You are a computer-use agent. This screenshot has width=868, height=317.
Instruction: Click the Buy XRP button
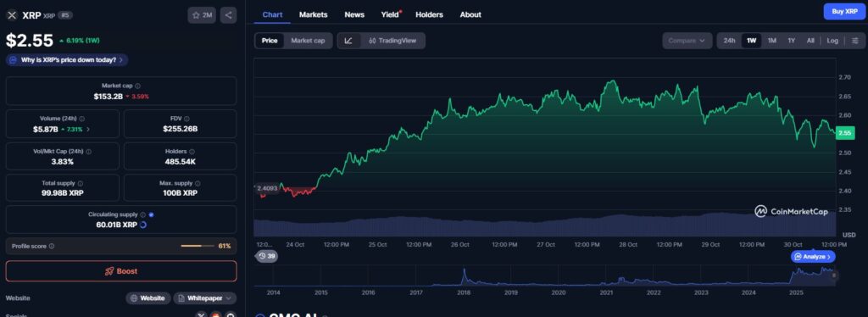[x=844, y=11]
